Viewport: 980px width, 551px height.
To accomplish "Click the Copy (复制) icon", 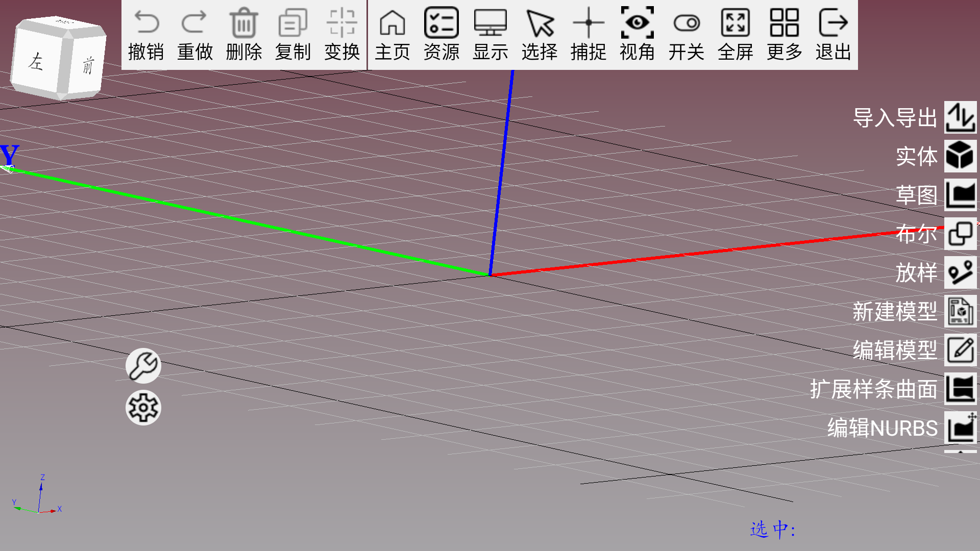I will click(x=292, y=23).
